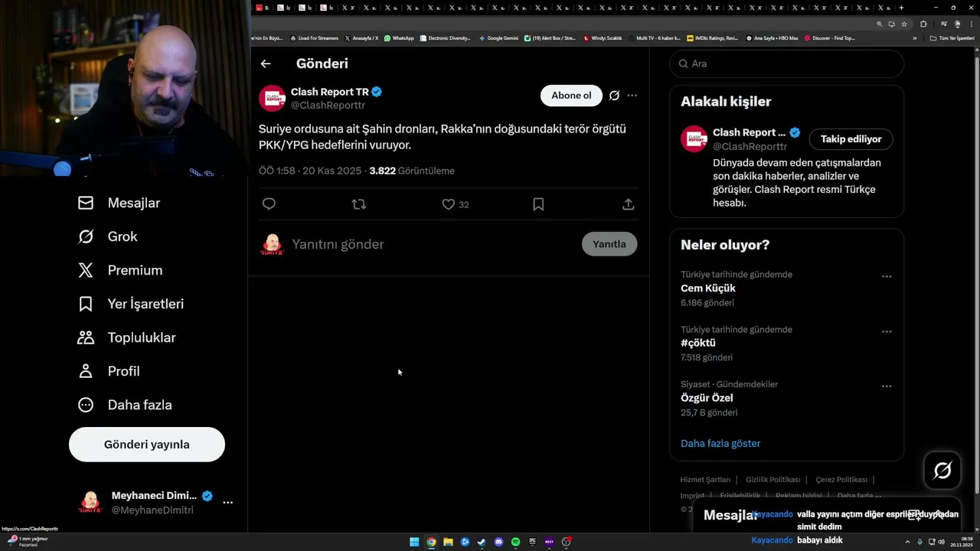
Task: Open OBS Studio from the taskbar
Action: pyautogui.click(x=567, y=542)
